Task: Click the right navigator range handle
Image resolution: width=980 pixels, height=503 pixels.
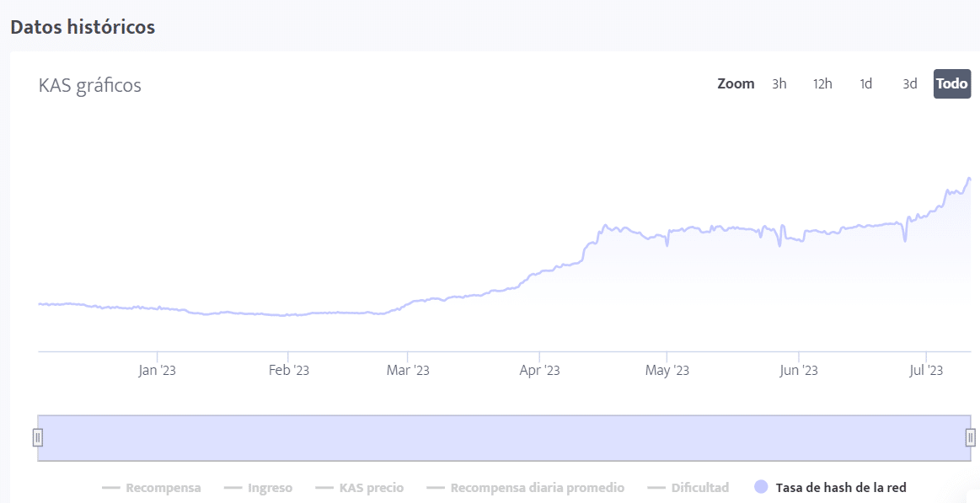Action: 970,437
